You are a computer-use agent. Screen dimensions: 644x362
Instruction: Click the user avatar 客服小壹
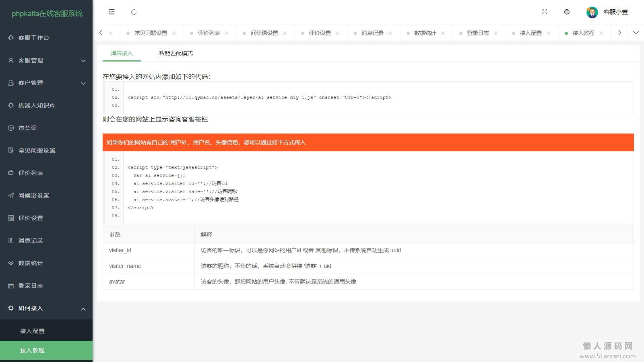[x=592, y=12]
